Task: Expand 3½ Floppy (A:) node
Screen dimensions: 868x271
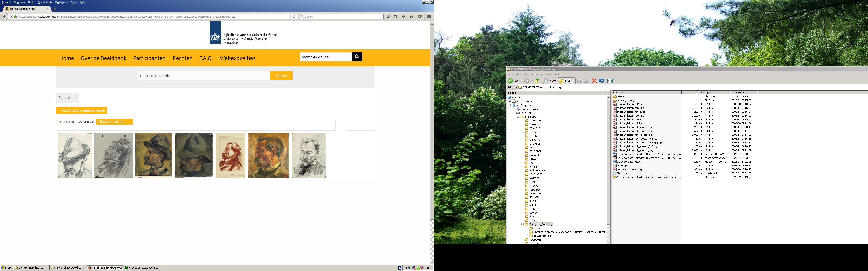Action: [x=514, y=109]
